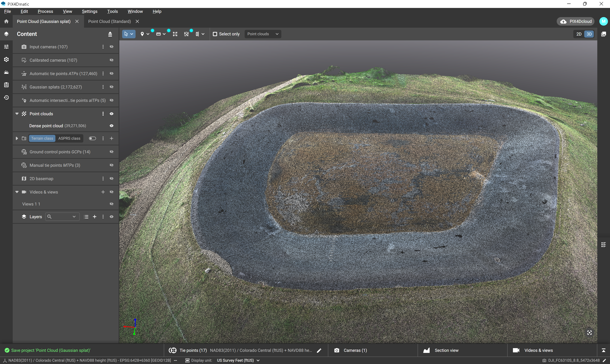
Task: Open the Processing options sidebar panel
Action: [6, 47]
